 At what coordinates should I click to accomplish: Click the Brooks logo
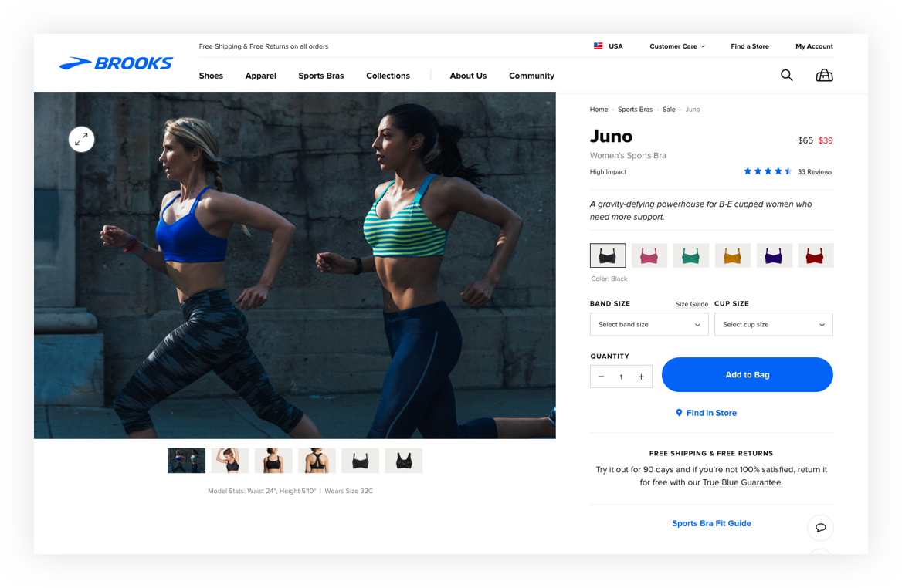tap(116, 63)
